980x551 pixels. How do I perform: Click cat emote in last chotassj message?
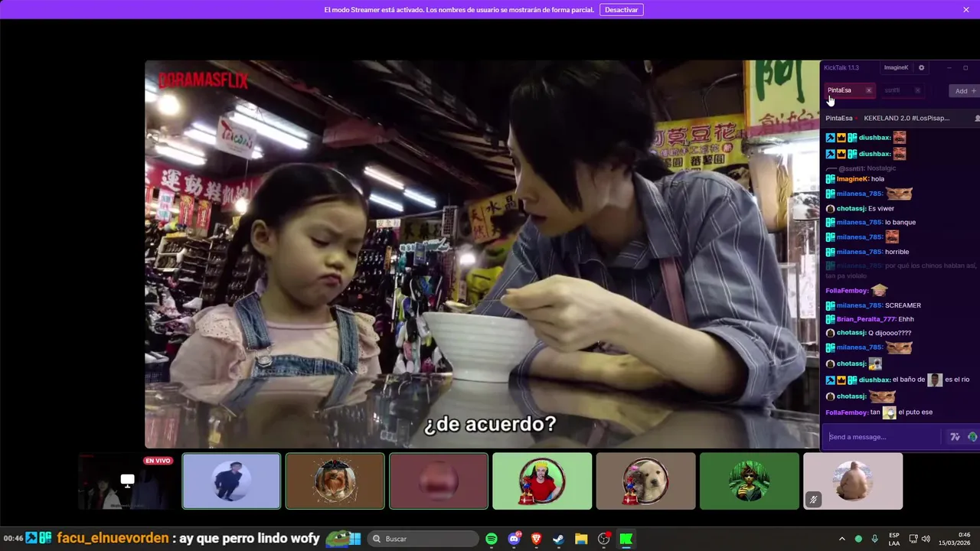pos(883,396)
